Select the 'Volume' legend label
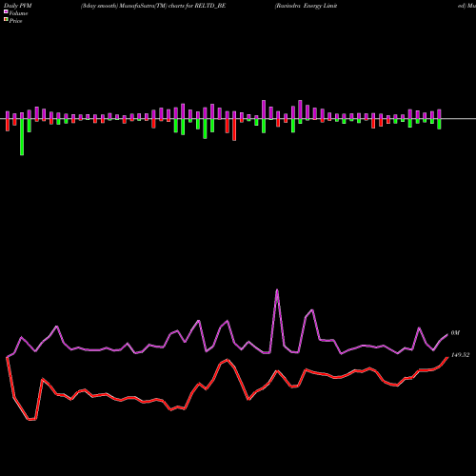The height and width of the screenshot is (476, 476). tap(18, 13)
